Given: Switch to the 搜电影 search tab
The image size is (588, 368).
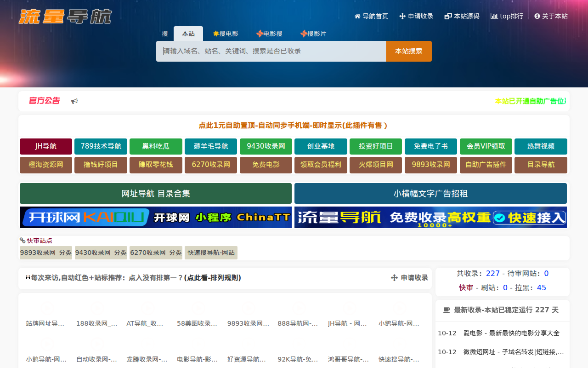Looking at the screenshot, I should coord(226,34).
